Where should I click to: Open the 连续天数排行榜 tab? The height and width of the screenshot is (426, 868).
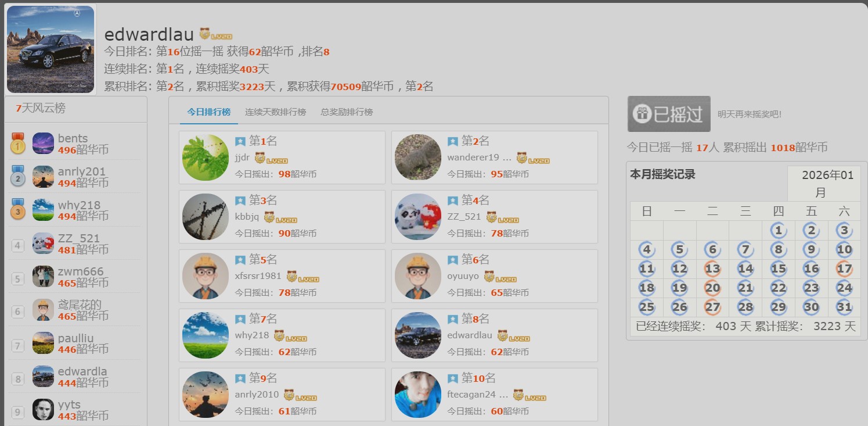275,112
